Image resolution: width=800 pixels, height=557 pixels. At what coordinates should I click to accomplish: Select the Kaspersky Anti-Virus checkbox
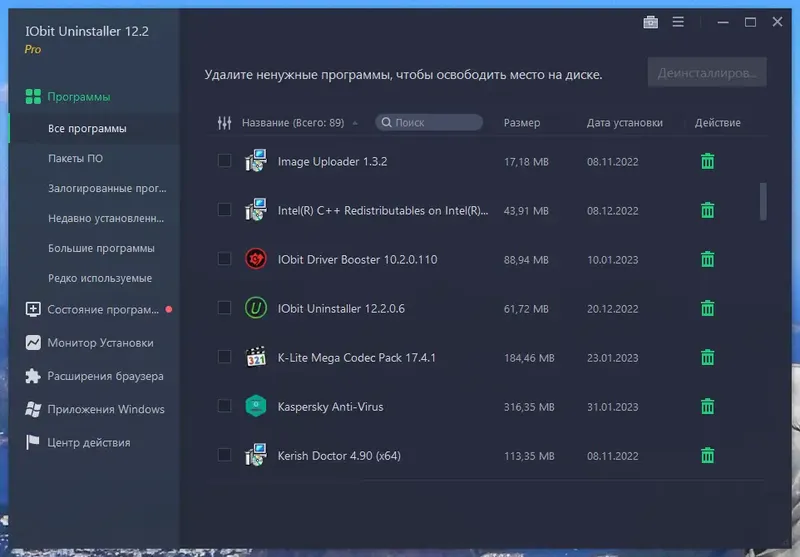coord(224,406)
